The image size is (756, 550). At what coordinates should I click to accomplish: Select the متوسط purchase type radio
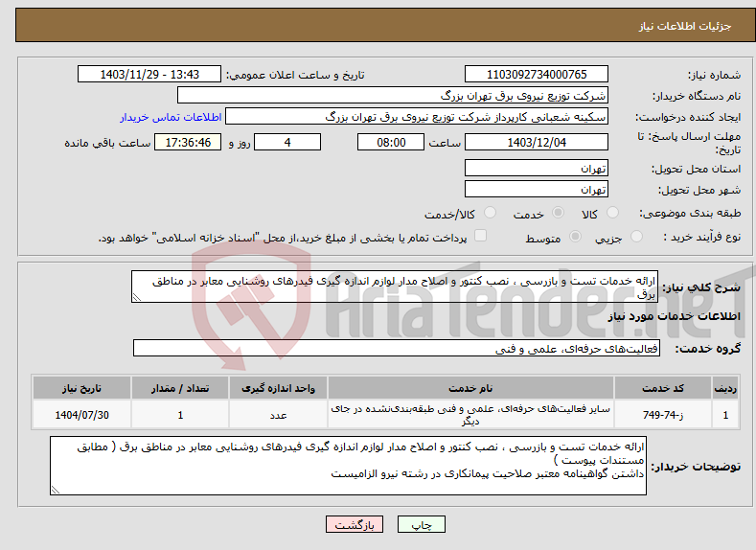point(575,237)
